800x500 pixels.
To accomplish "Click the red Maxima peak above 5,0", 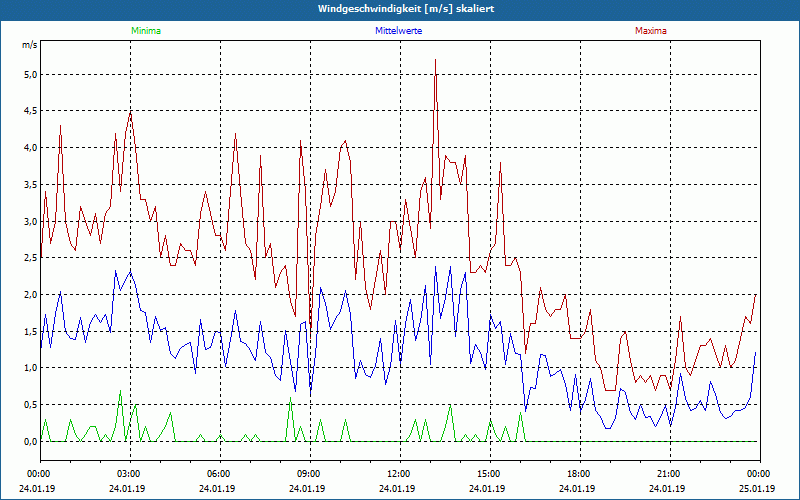I will pos(435,60).
